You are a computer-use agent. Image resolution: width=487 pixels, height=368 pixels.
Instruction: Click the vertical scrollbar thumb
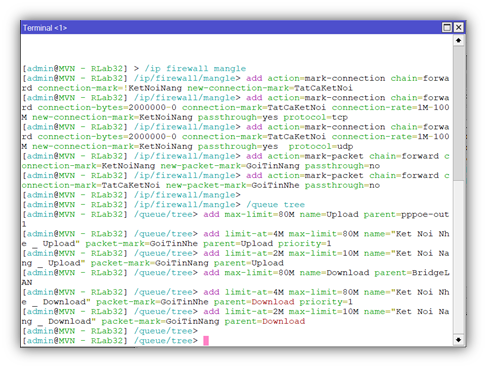[x=459, y=113]
